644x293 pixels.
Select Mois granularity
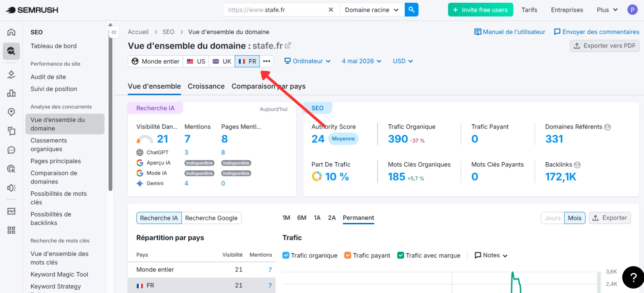(575, 218)
